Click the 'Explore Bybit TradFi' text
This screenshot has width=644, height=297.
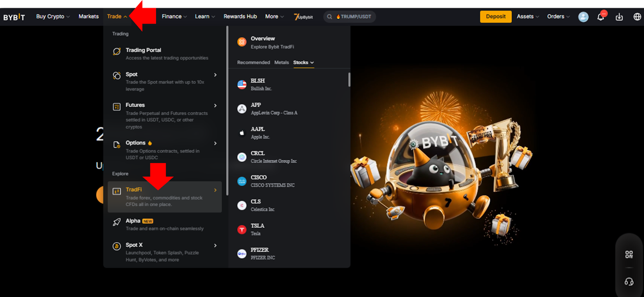[272, 47]
